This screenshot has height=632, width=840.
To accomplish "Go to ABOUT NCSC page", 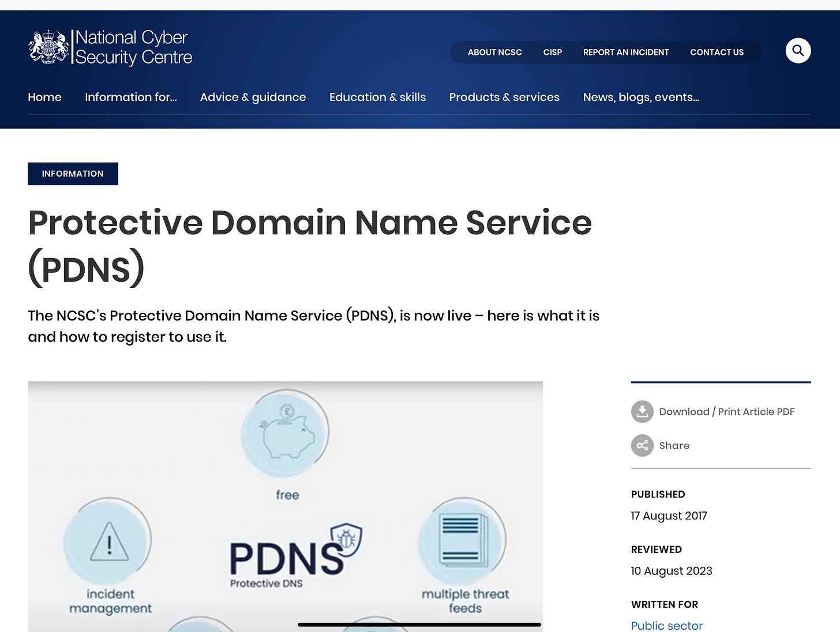I will tap(494, 52).
